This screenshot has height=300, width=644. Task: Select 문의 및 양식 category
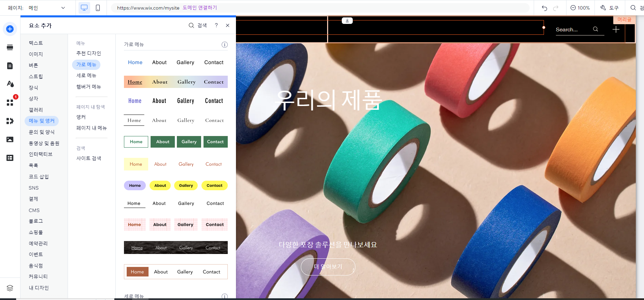click(x=42, y=132)
